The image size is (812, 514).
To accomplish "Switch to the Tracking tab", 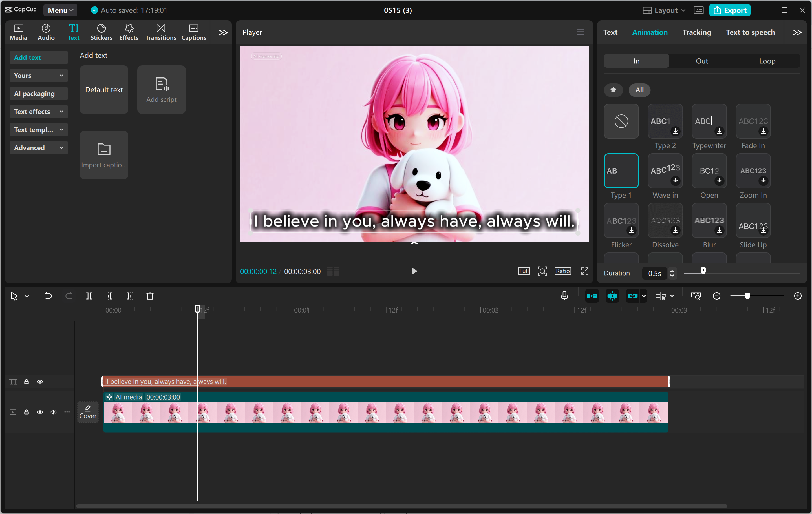I will point(696,32).
